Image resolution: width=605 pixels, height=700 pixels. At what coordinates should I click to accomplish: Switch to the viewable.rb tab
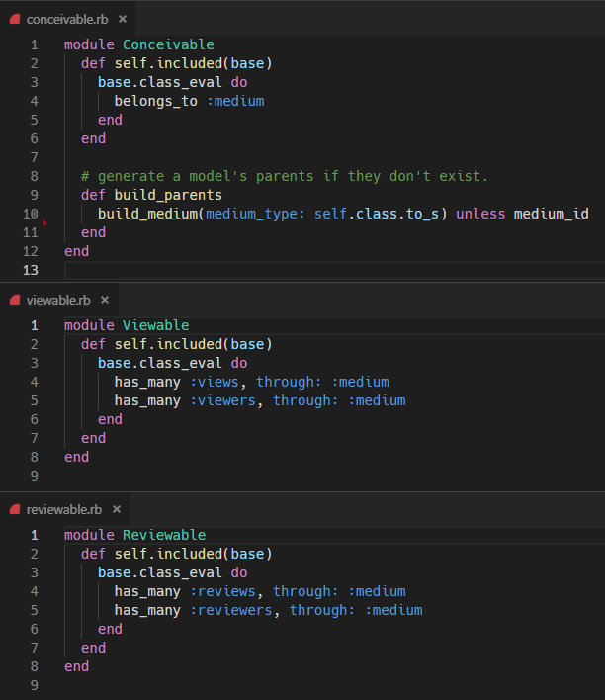[x=58, y=300]
